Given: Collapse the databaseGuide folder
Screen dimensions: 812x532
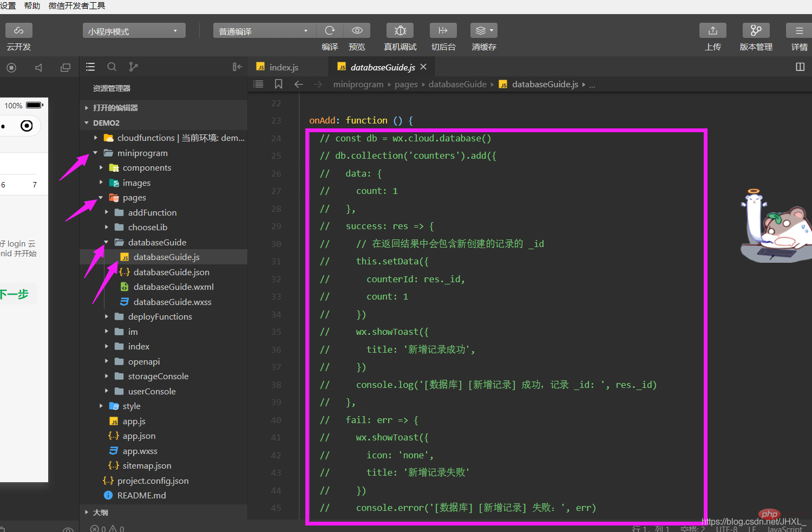Looking at the screenshot, I should [163, 242].
